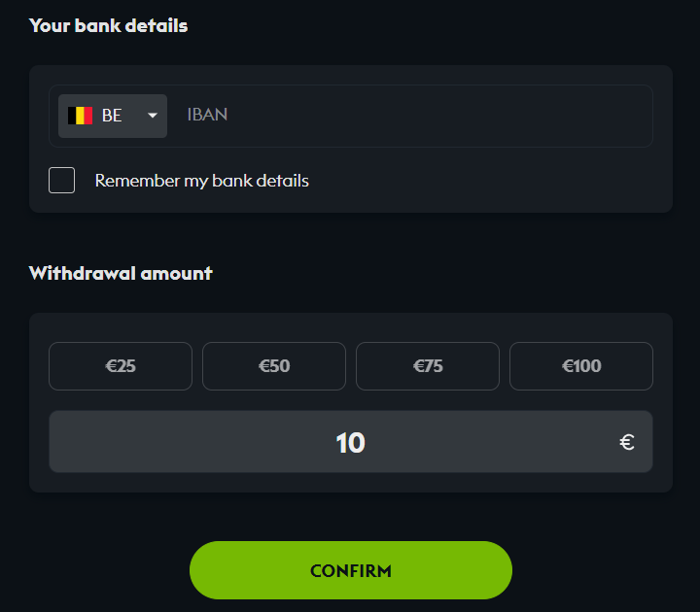Choose the €50 withdrawal preset
The image size is (700, 612).
point(274,366)
